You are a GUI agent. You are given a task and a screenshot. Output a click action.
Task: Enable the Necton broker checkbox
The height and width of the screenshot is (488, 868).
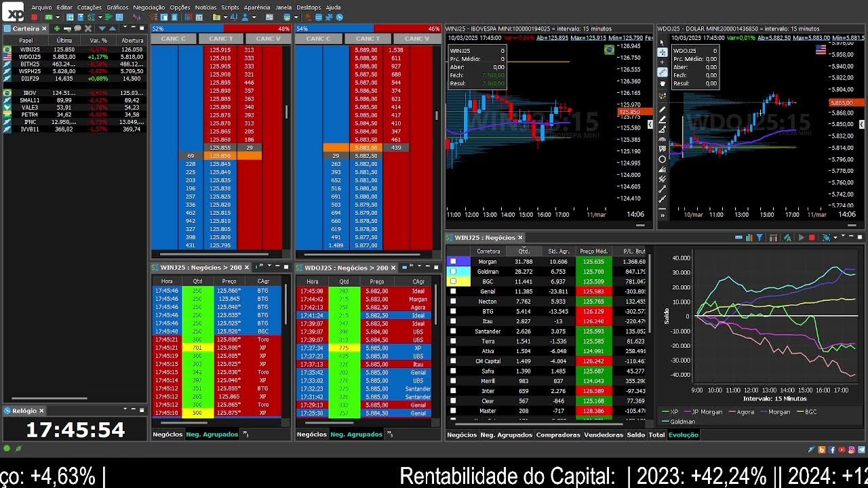[x=454, y=301]
